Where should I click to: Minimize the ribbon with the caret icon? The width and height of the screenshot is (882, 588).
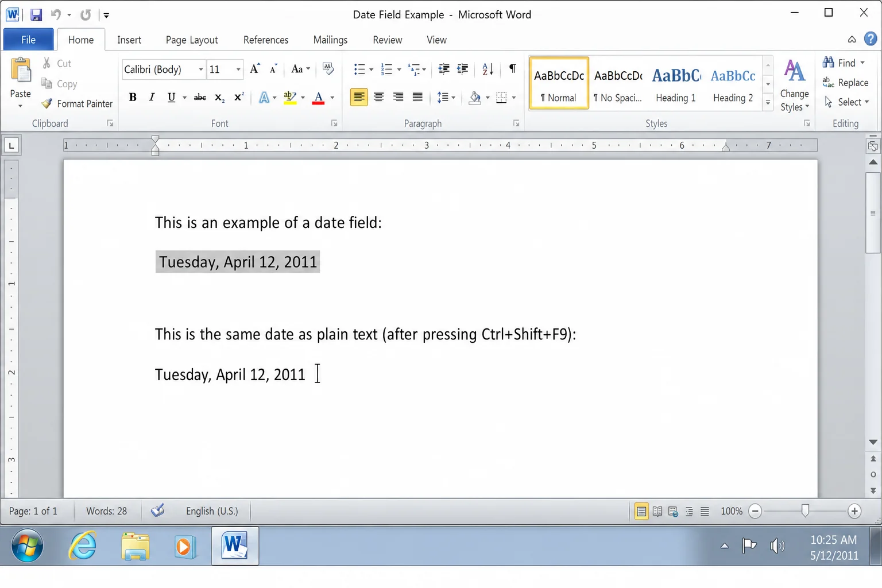[x=852, y=40]
